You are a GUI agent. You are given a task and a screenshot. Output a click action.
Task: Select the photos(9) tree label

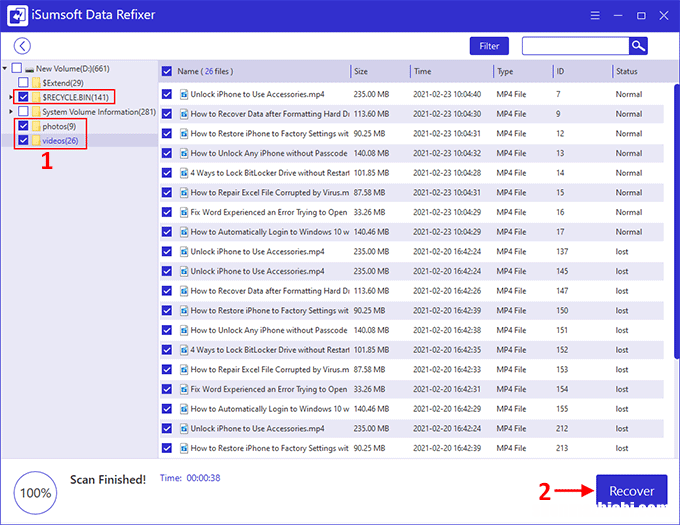click(x=59, y=126)
